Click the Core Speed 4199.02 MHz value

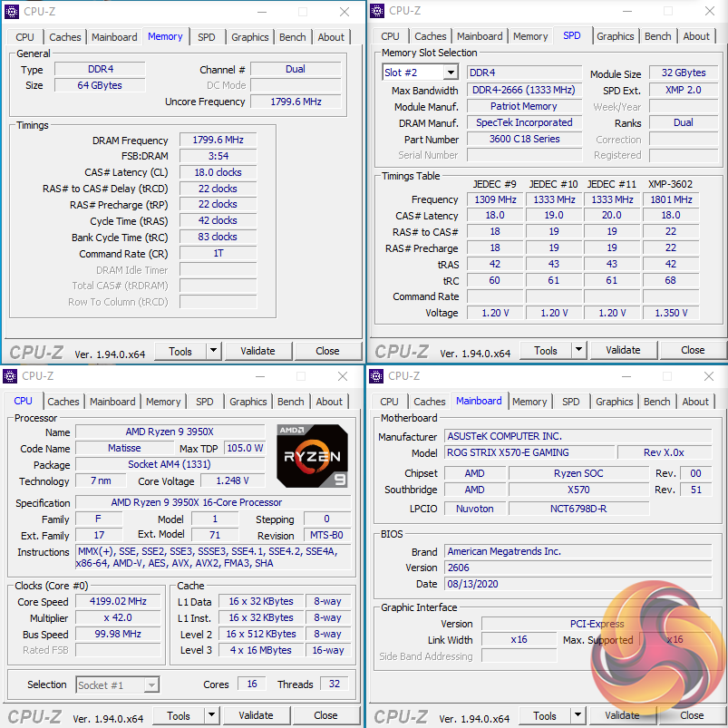tap(118, 601)
